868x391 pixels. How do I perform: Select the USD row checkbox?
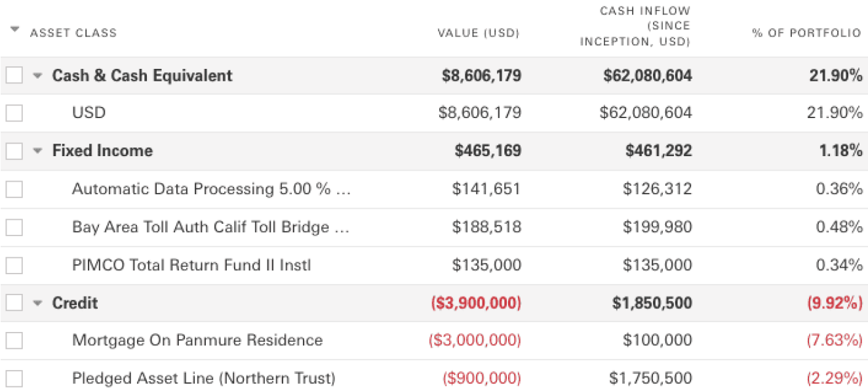click(x=14, y=113)
